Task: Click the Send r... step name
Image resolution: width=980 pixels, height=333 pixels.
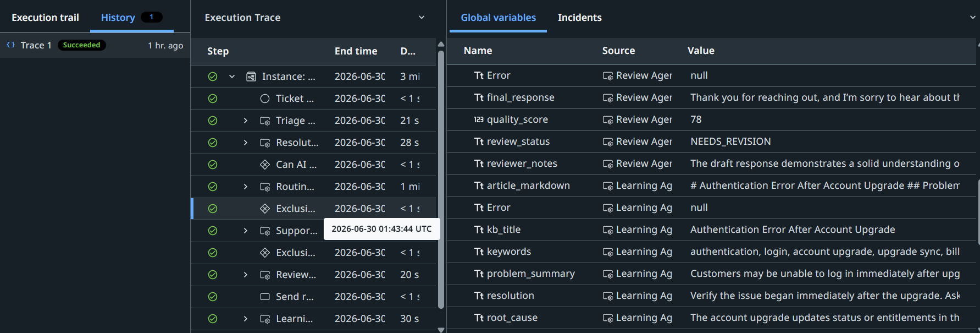Action: point(295,297)
